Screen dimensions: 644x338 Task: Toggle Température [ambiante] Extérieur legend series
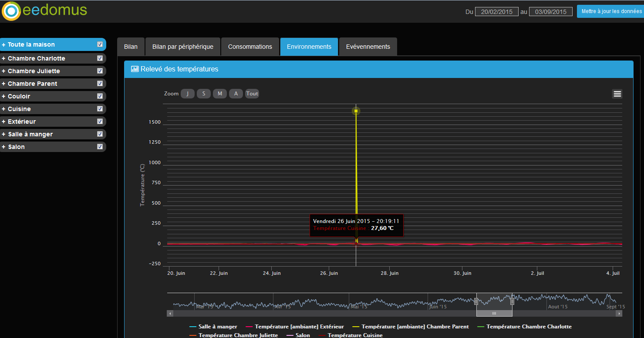[295, 327]
